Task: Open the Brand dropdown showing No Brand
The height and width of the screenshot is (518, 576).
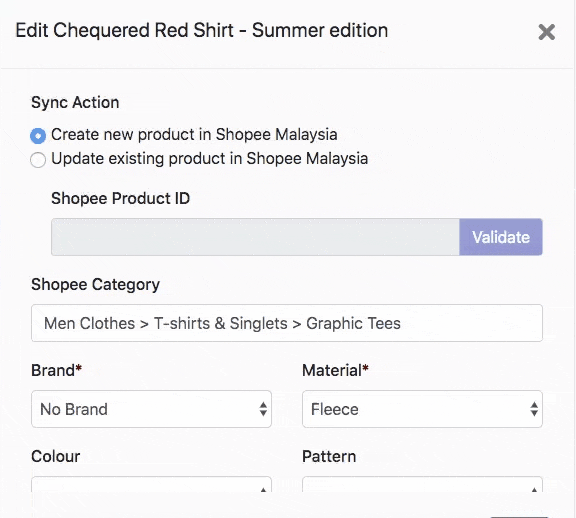Action: (x=151, y=409)
